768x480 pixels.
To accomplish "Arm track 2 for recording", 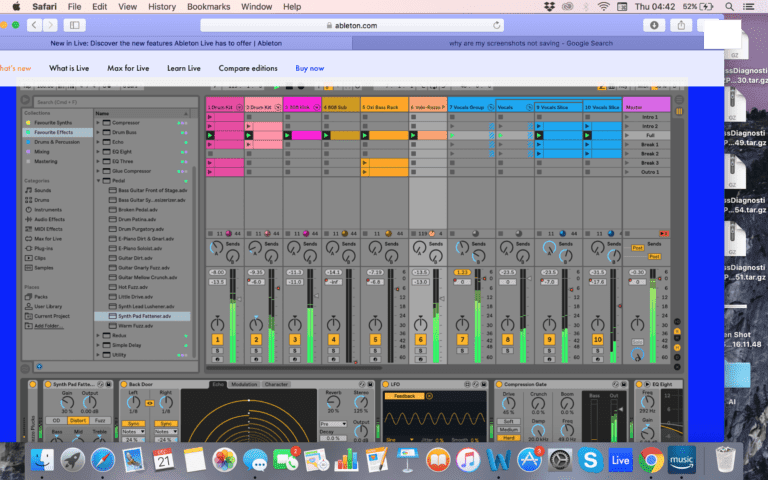I will click(x=256, y=359).
